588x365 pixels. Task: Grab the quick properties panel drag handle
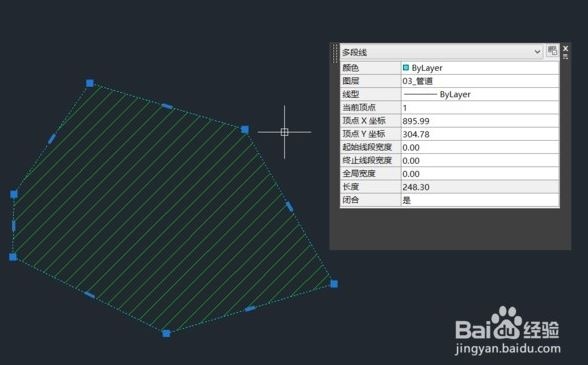[x=335, y=53]
